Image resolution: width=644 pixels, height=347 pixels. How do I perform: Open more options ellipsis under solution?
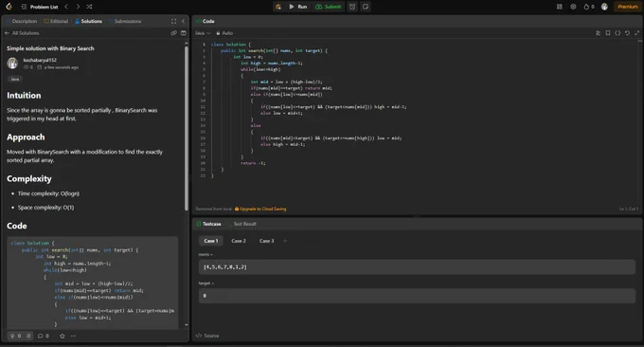coord(73,336)
